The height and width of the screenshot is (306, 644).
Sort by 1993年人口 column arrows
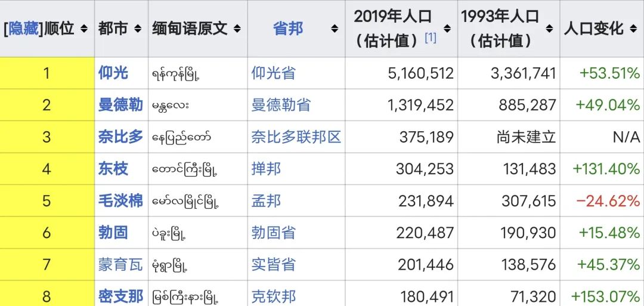[549, 29]
